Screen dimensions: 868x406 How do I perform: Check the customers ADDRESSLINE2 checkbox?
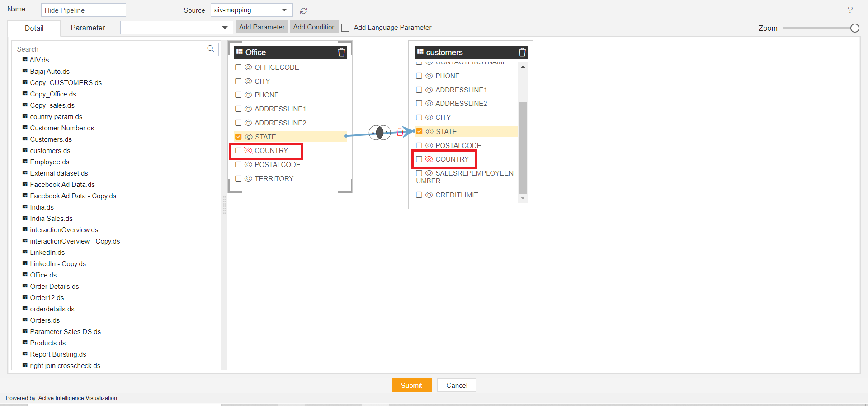coord(419,104)
